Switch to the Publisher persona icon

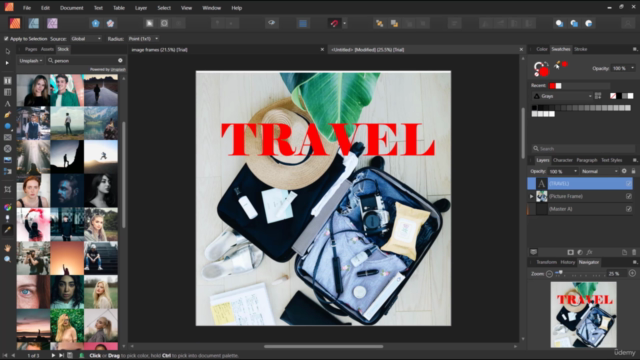click(15, 23)
